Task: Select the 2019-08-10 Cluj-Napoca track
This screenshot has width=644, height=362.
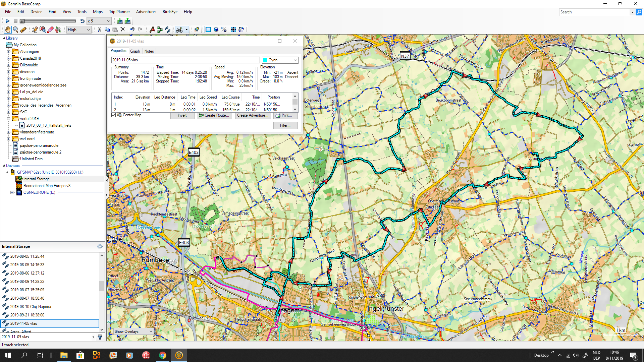Action: (31, 307)
